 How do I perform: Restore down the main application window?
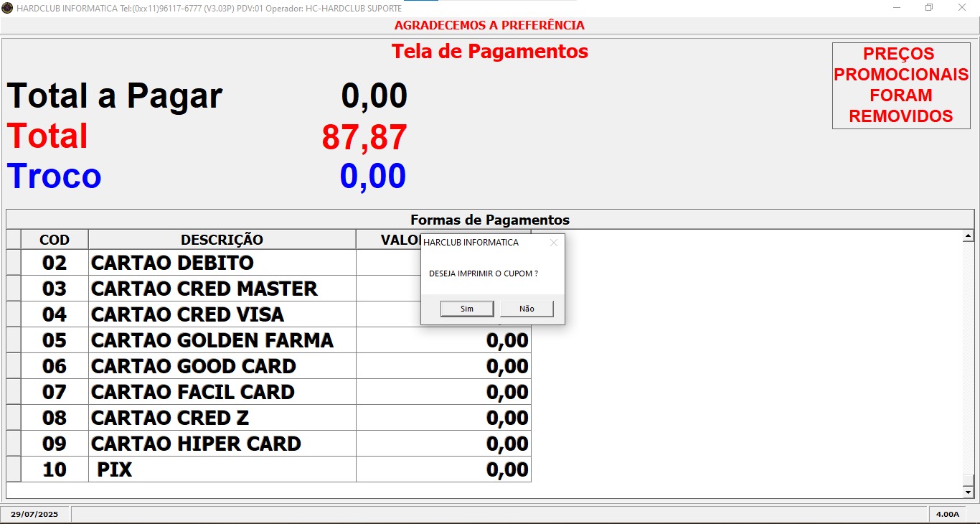point(929,7)
